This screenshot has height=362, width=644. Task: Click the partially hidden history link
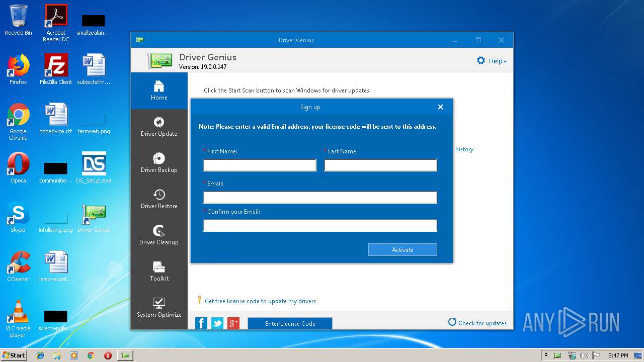(463, 149)
